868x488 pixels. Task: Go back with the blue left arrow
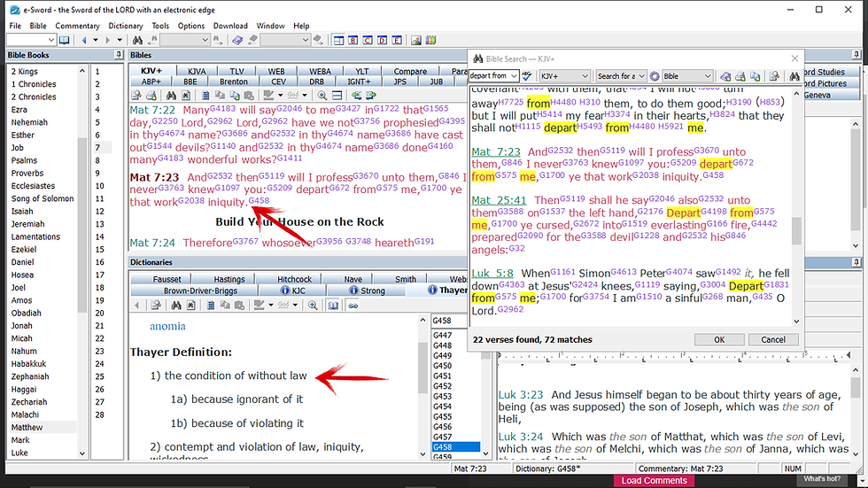(x=84, y=40)
